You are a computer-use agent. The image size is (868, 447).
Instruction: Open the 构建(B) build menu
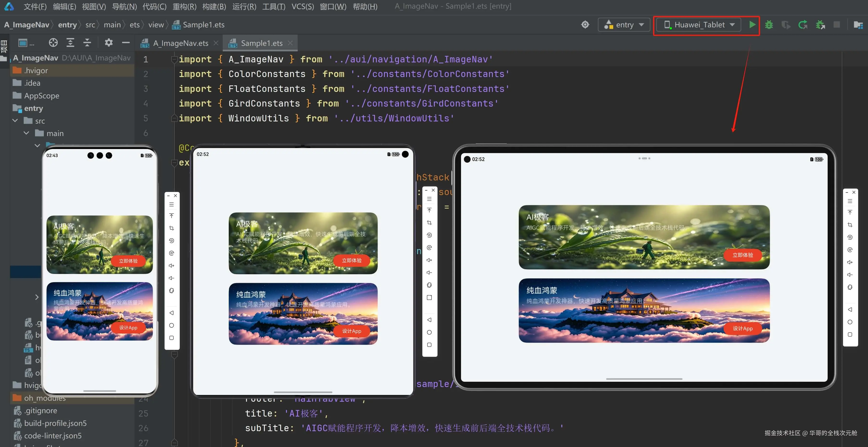[x=214, y=6]
